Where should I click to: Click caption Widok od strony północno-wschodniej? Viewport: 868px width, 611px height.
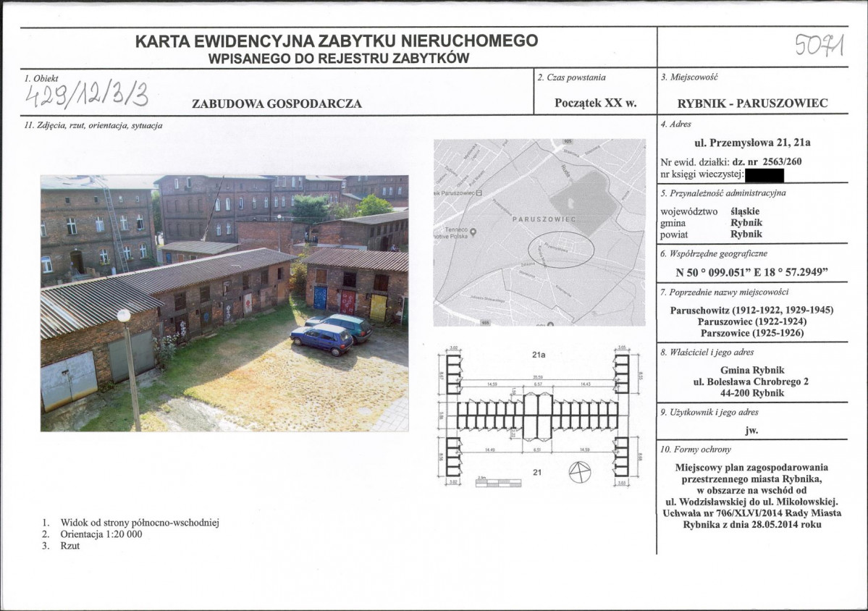140,523
